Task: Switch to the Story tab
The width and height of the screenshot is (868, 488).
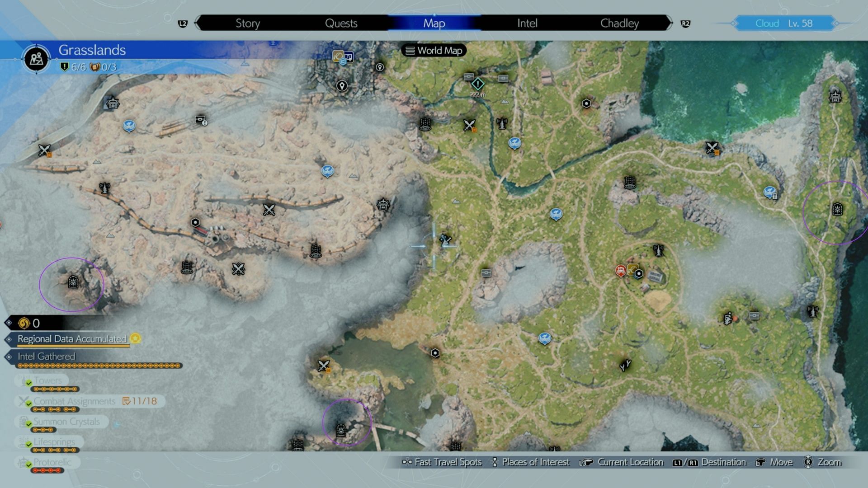Action: pyautogui.click(x=247, y=23)
